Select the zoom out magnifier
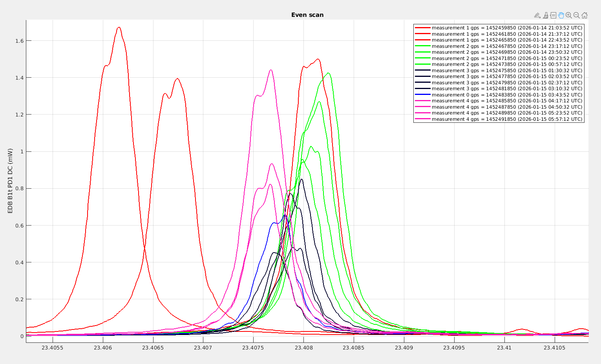601x364 pixels. coord(576,15)
